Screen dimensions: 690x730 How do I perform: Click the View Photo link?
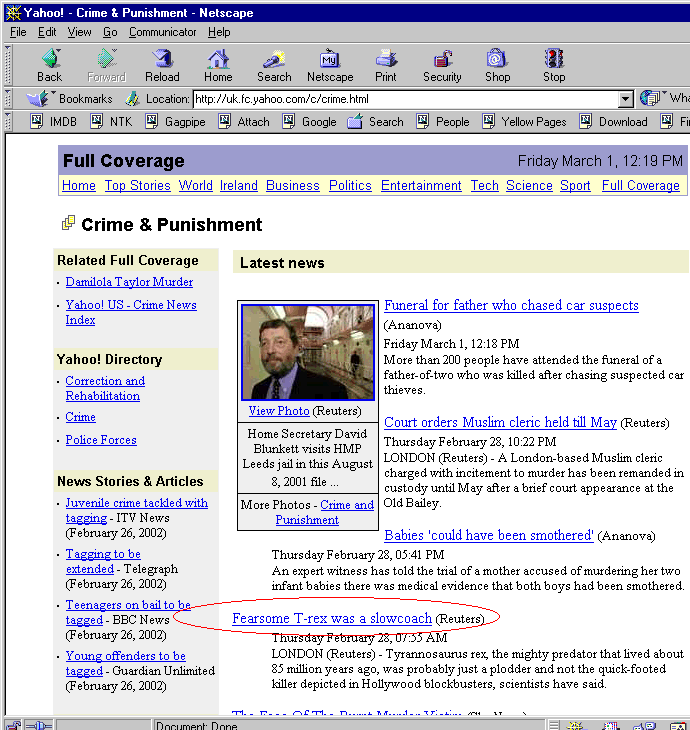click(x=279, y=411)
